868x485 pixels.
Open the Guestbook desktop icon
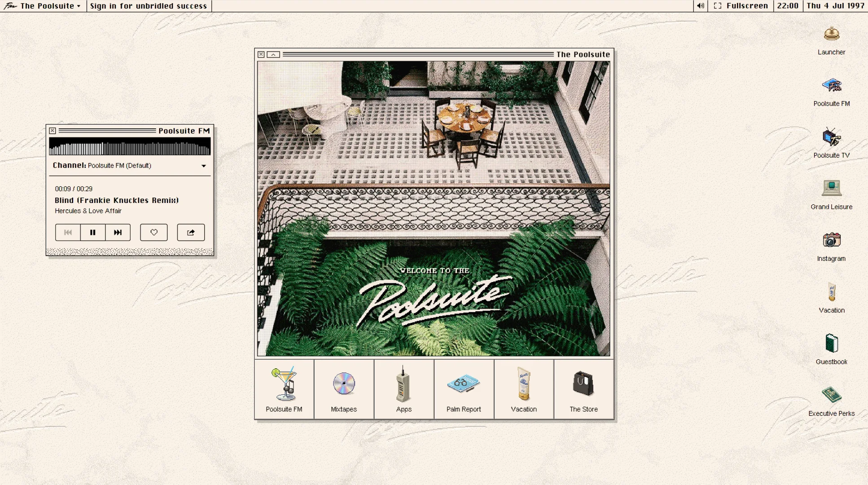tap(831, 344)
